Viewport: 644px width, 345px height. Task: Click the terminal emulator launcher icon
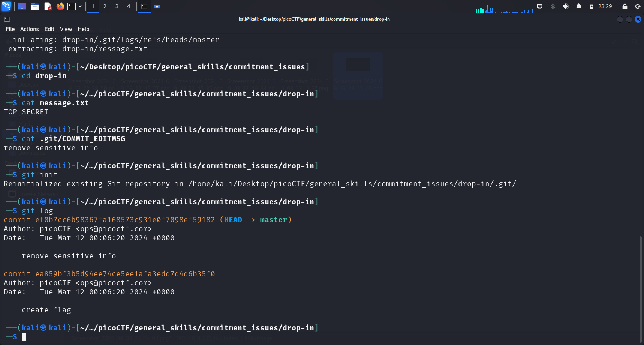[72, 6]
